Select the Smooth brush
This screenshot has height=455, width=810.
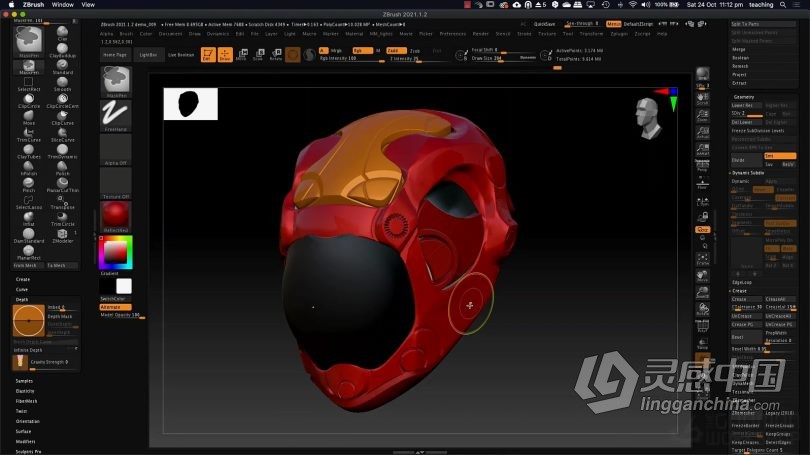point(63,84)
